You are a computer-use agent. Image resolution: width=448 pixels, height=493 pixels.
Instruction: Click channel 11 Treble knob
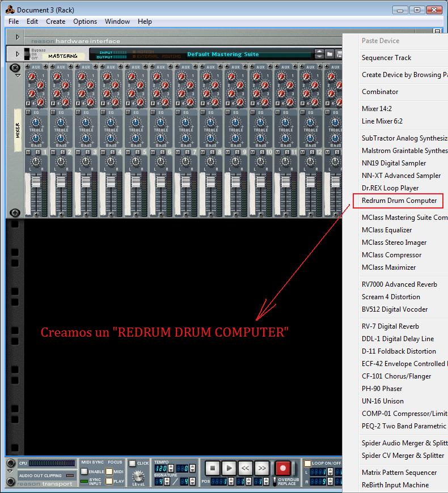(285, 122)
